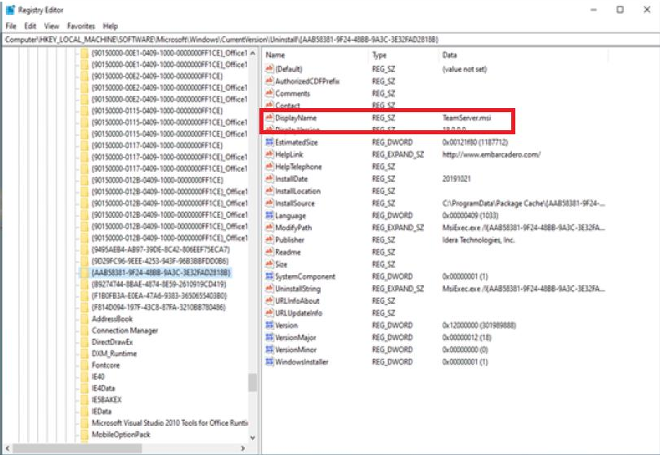660x455 pixels.
Task: Select the {F814D094-197F-43C8-87FA-3210B8780486} key
Action: [x=159, y=307]
